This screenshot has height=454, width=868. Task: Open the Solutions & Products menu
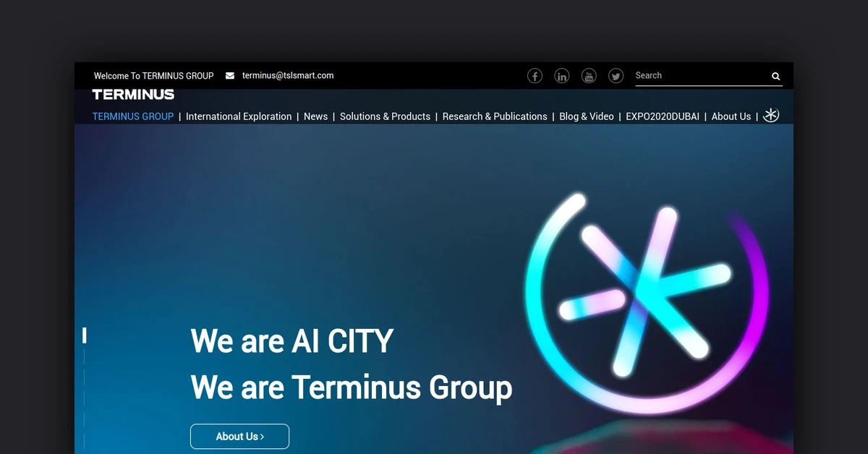pyautogui.click(x=385, y=116)
